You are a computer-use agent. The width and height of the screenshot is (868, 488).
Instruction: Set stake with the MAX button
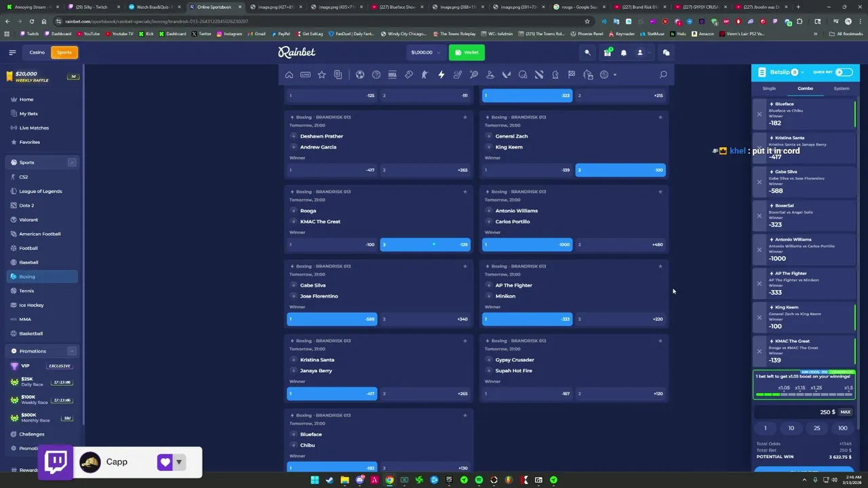(846, 412)
